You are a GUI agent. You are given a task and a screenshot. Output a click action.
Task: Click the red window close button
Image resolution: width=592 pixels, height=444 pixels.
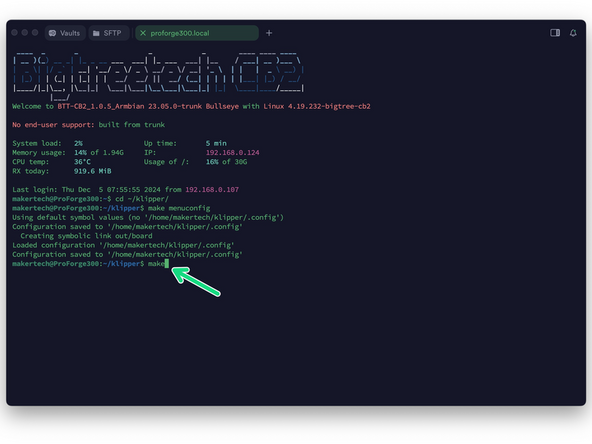(14, 33)
